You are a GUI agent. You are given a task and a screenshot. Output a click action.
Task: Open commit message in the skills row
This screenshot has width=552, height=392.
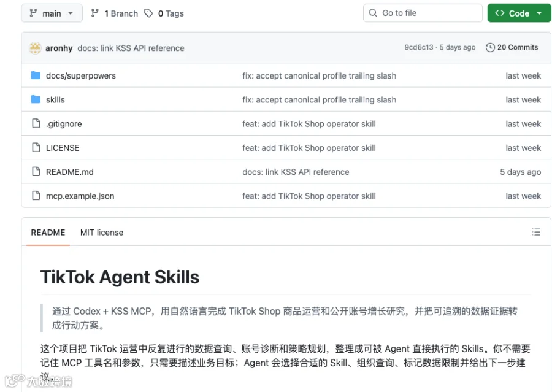point(320,99)
